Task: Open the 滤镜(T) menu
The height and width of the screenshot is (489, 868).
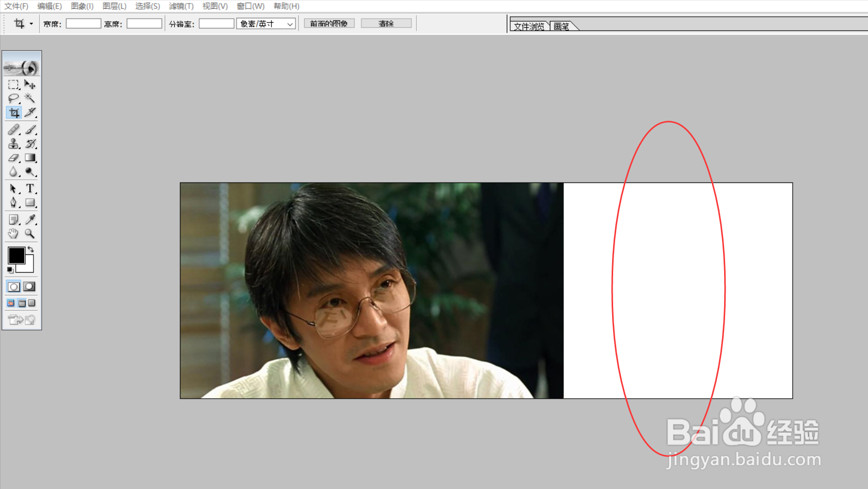Action: pyautogui.click(x=181, y=6)
